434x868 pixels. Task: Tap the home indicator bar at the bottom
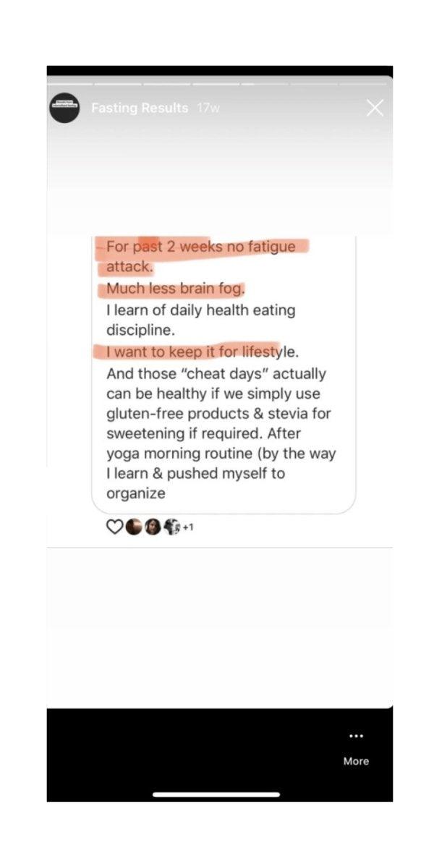click(x=216, y=794)
